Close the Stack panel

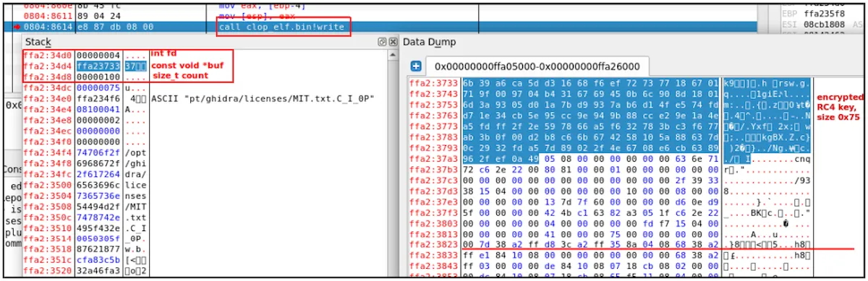point(393,42)
